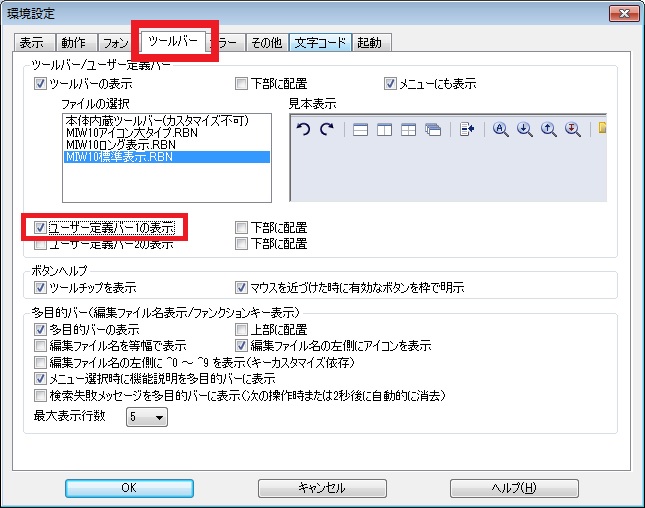The width and height of the screenshot is (645, 508).
Task: Click the undo arrow icon in preview
Action: [305, 130]
